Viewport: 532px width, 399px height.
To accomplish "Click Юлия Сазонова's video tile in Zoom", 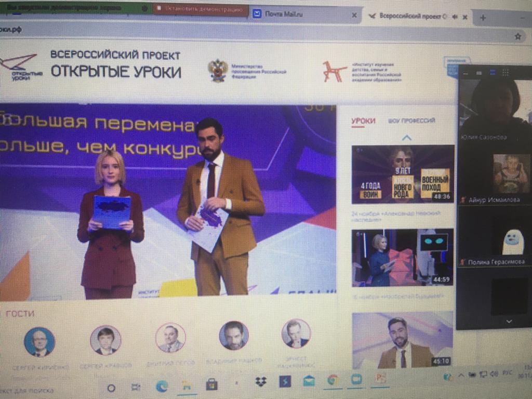I will point(495,111).
